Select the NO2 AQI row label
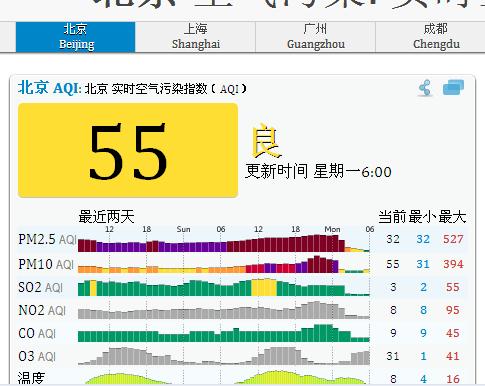The image size is (485, 386). pos(42,310)
